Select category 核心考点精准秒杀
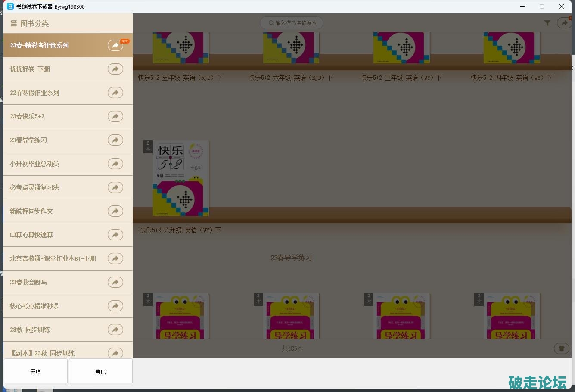This screenshot has height=392, width=575. coord(68,306)
